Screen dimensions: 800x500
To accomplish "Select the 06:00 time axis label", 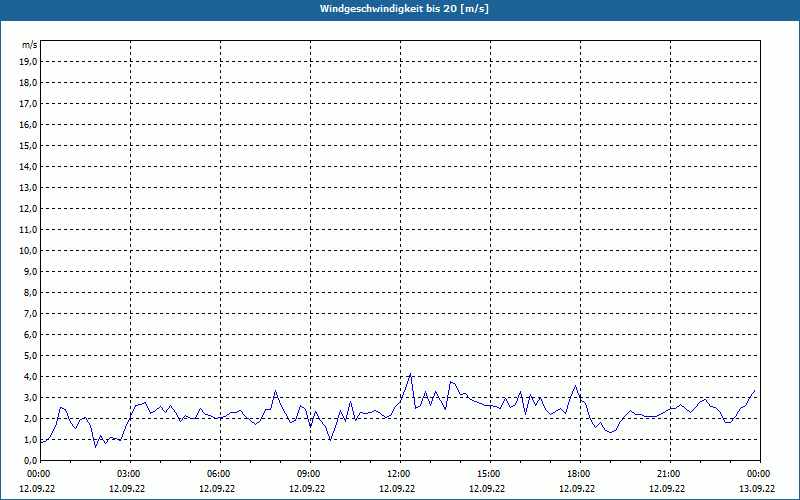I will click(x=218, y=474).
